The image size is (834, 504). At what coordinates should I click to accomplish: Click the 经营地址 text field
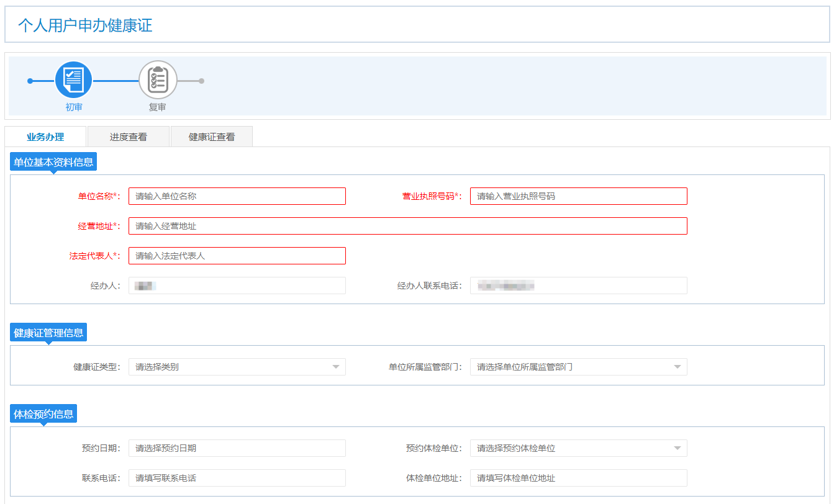tap(407, 226)
